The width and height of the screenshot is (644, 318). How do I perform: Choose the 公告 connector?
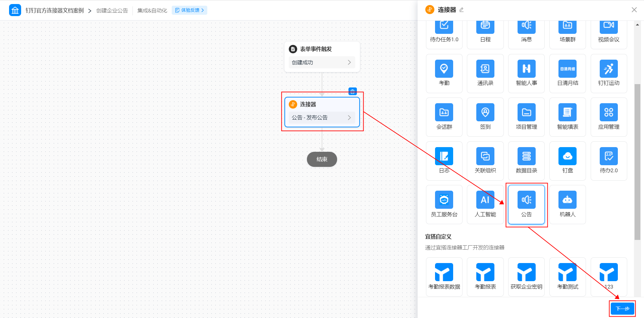(526, 204)
